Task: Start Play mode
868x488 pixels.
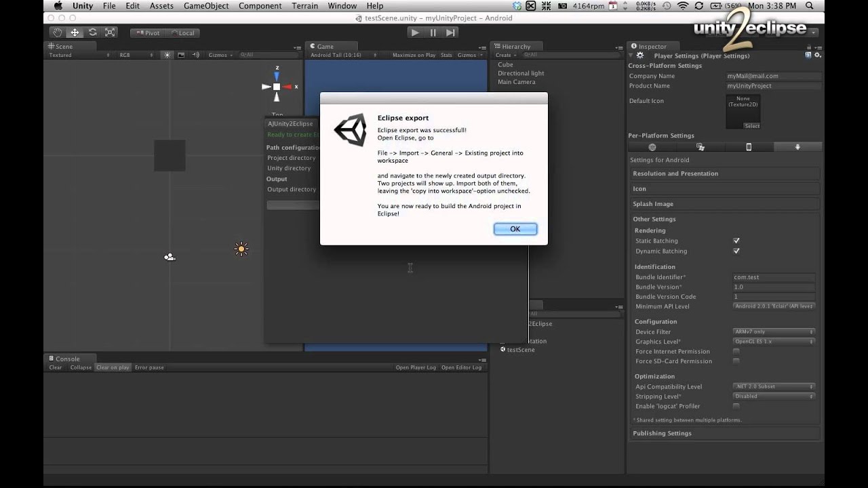Action: [415, 33]
